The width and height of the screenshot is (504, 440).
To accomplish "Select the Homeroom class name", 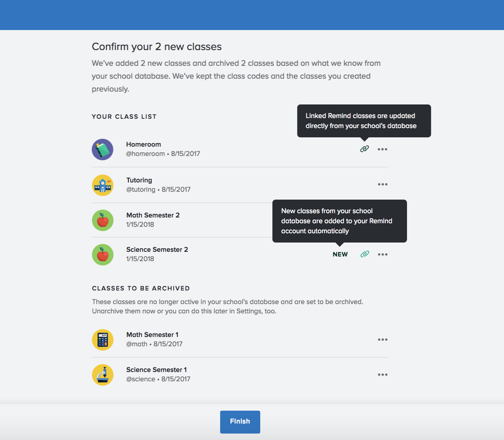I will click(144, 145).
